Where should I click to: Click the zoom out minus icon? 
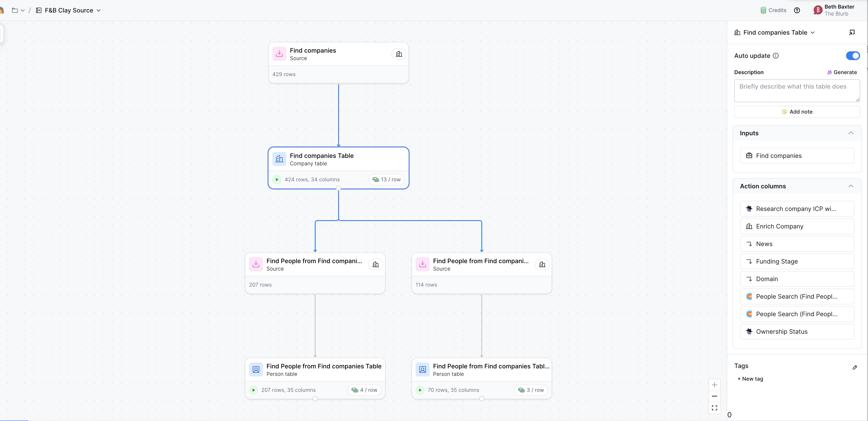coord(714,396)
